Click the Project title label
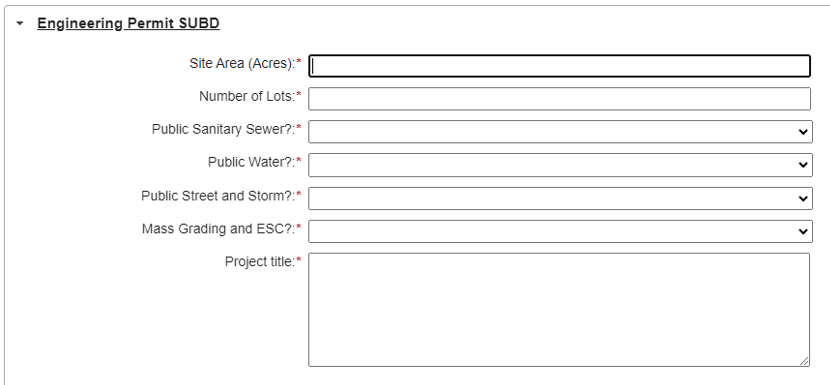830x385 pixels. 260,262
